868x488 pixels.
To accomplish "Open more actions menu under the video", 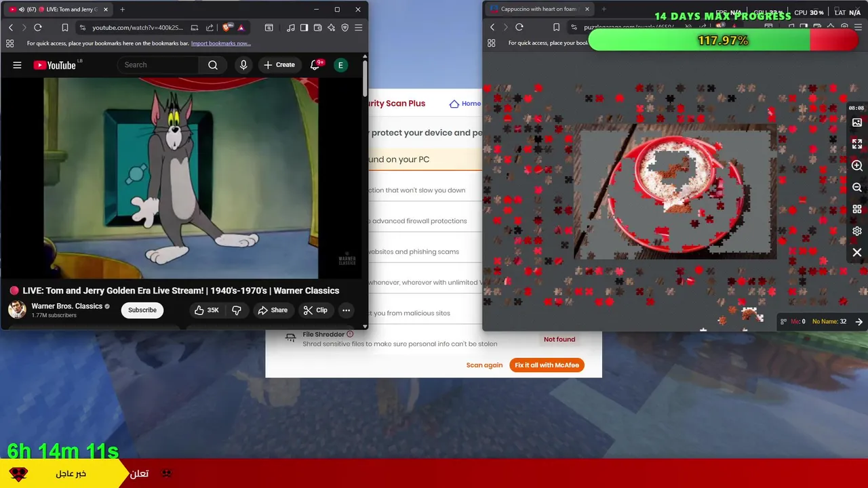I will (346, 310).
